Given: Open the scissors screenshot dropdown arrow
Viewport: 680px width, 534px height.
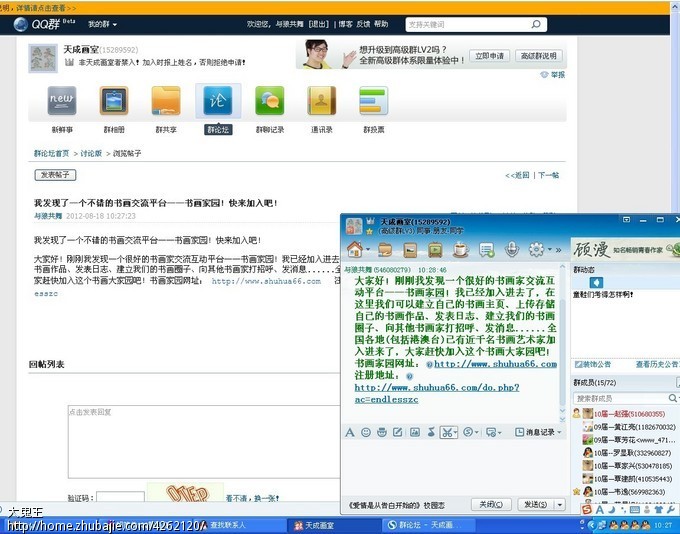Looking at the screenshot, I should [455, 432].
